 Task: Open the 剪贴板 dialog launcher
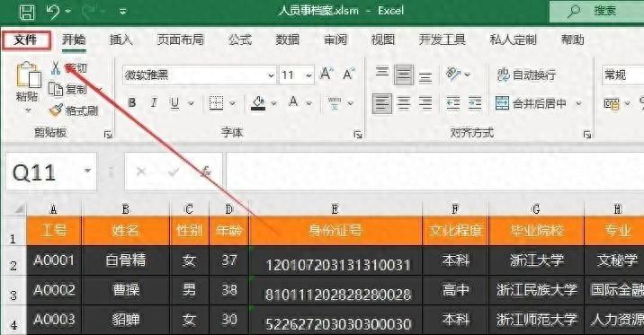tap(108, 135)
